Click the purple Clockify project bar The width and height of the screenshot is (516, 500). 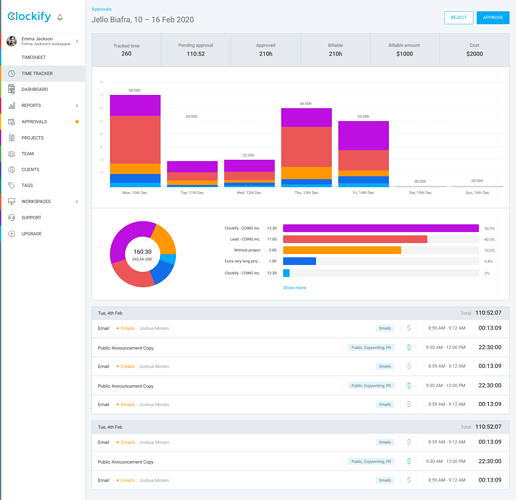(381, 228)
